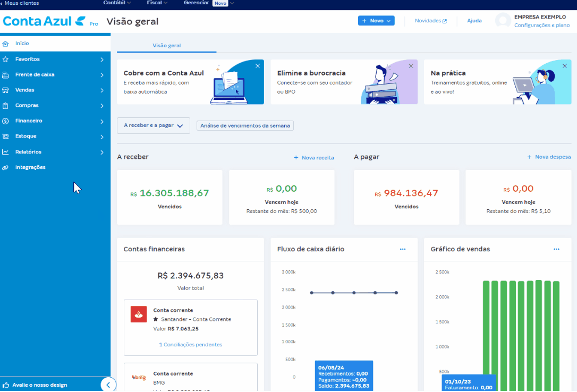Screen dimensions: 577x392
Task: Click the Estoque cart icon
Action: pyautogui.click(x=5, y=137)
